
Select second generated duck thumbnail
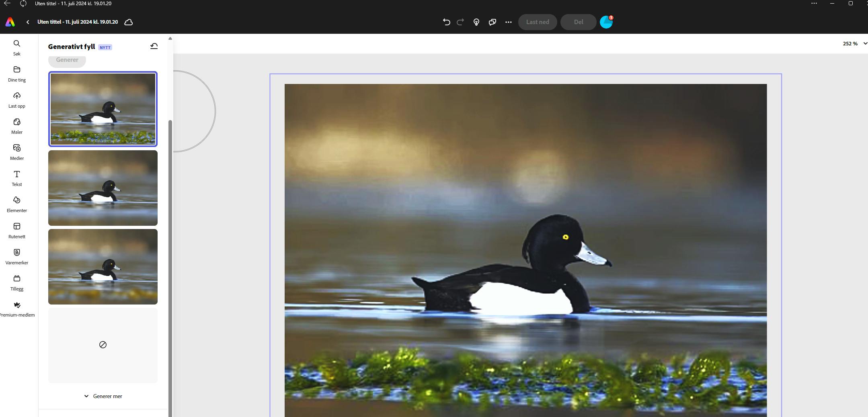point(103,188)
